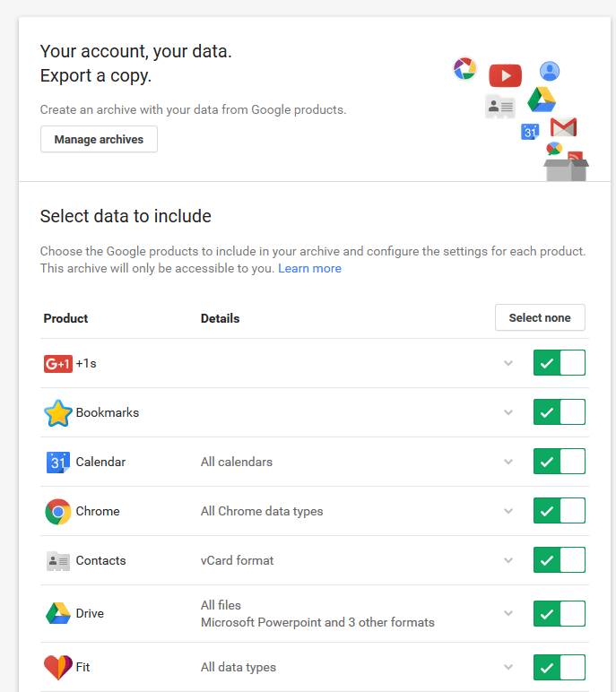616x692 pixels.
Task: Click the Chrome browser icon
Action: pyautogui.click(x=57, y=512)
